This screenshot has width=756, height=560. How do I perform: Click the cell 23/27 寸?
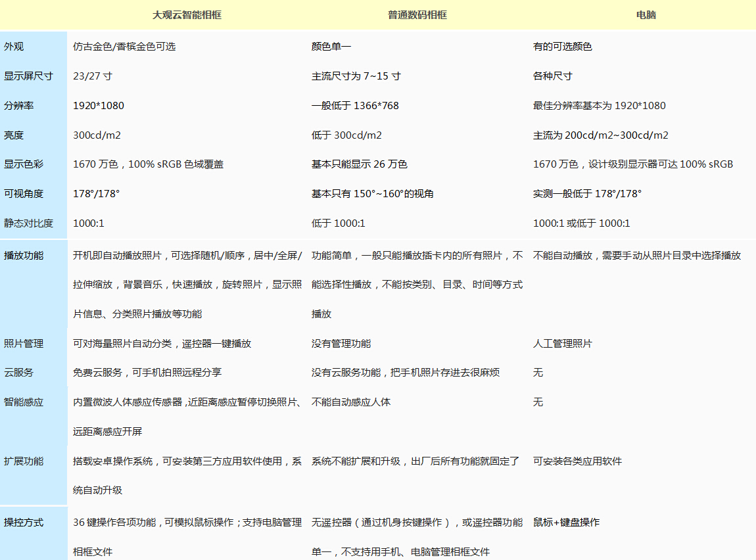[93, 76]
